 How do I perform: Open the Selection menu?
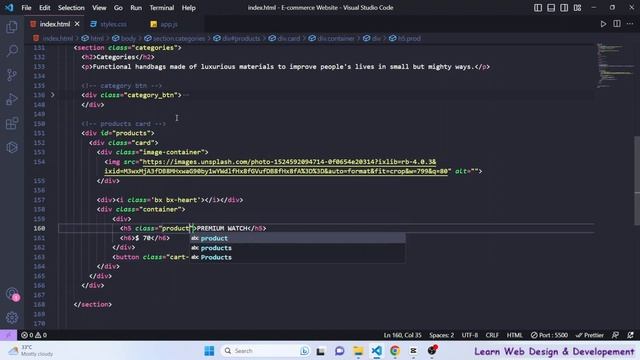(71, 8)
